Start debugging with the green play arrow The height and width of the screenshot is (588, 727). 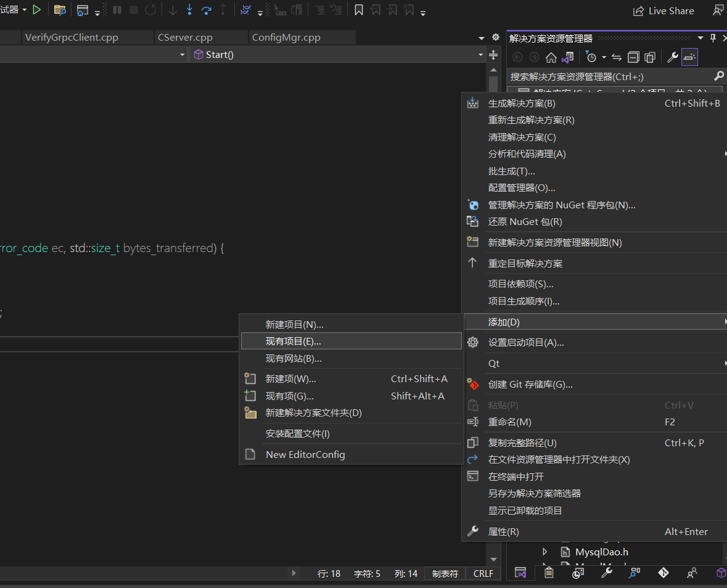click(36, 10)
